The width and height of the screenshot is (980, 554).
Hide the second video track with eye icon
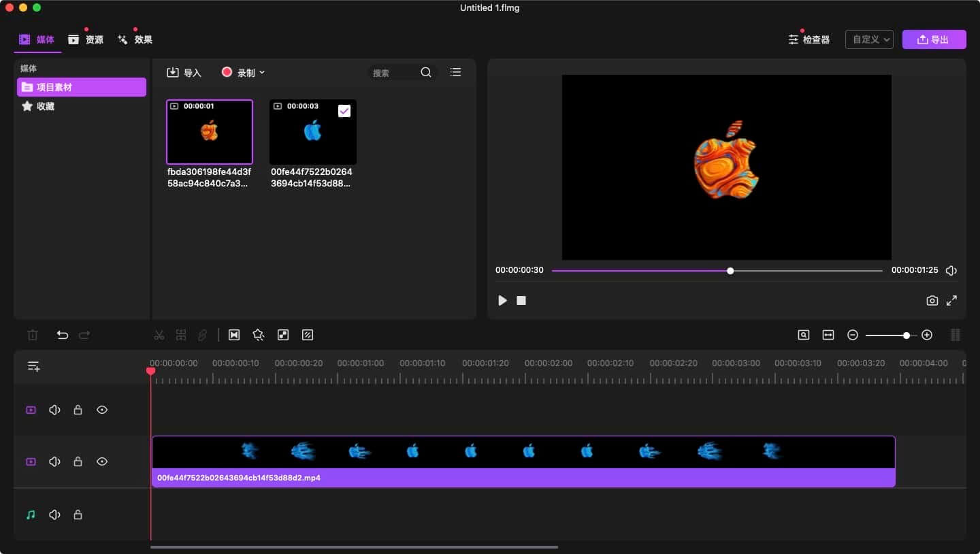102,461
